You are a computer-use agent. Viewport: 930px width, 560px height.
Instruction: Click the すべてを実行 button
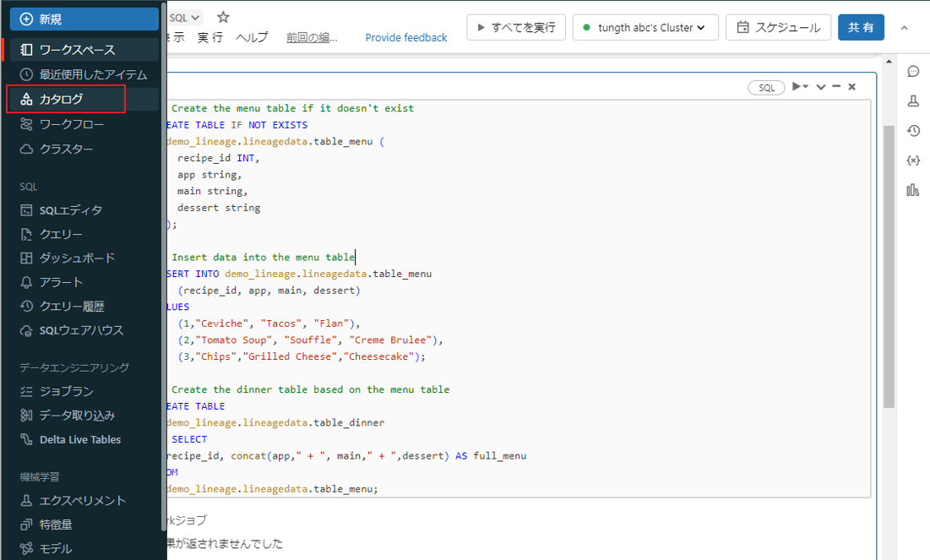pyautogui.click(x=515, y=27)
